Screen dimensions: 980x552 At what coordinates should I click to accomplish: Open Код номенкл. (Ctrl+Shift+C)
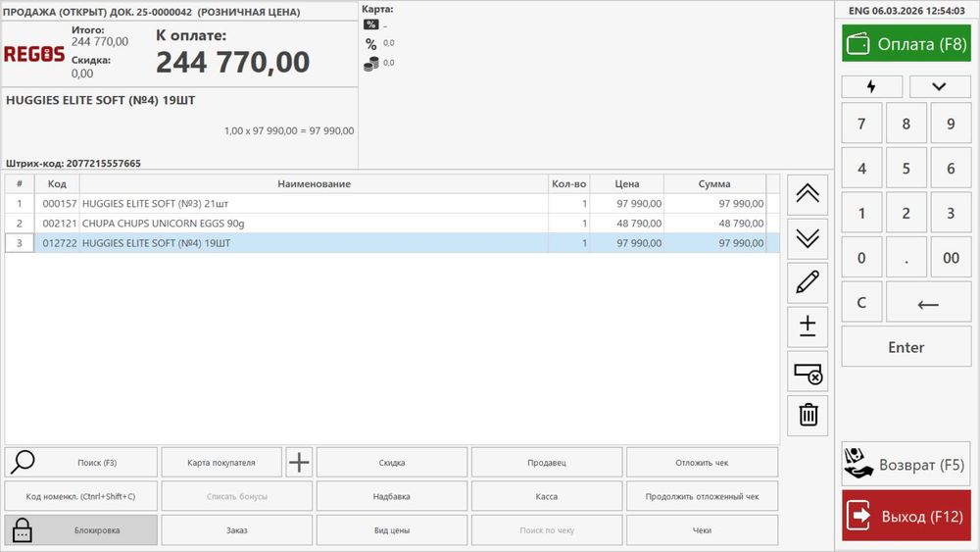point(80,496)
